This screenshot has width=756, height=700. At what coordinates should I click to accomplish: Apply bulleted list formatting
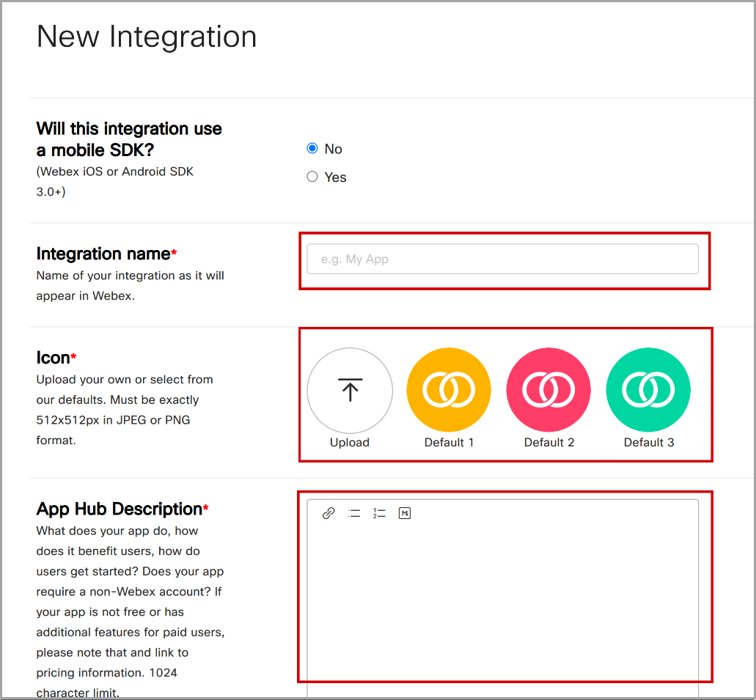coord(354,513)
